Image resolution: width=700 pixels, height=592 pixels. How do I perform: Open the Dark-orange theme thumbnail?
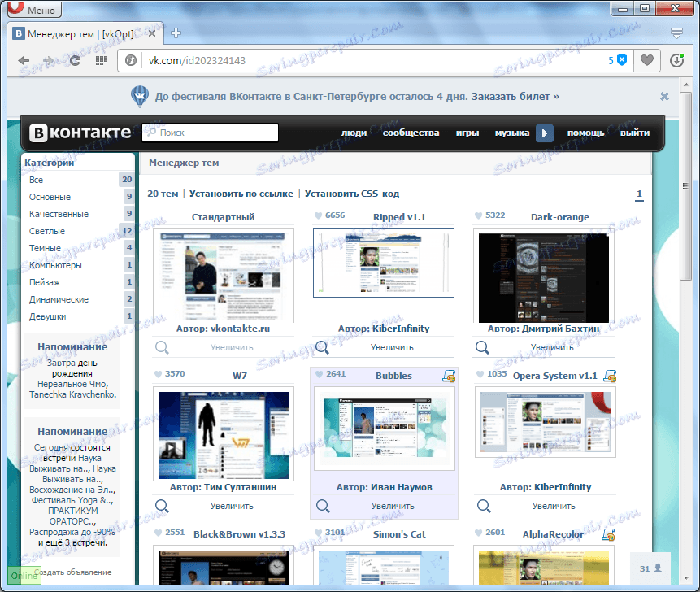click(x=544, y=276)
